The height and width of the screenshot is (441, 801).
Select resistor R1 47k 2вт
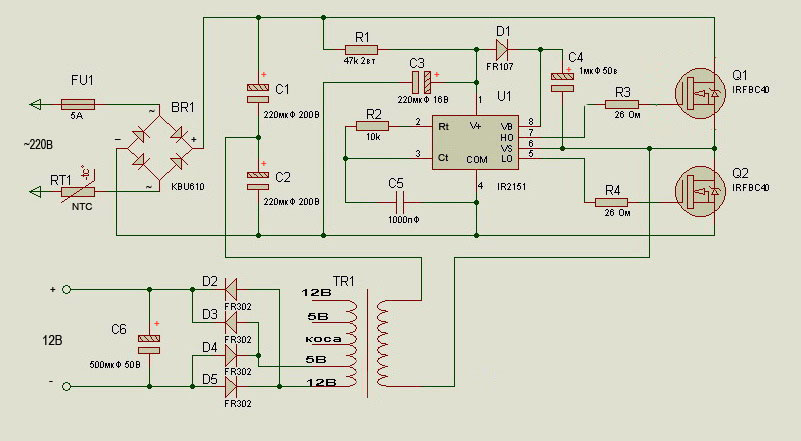pyautogui.click(x=361, y=50)
